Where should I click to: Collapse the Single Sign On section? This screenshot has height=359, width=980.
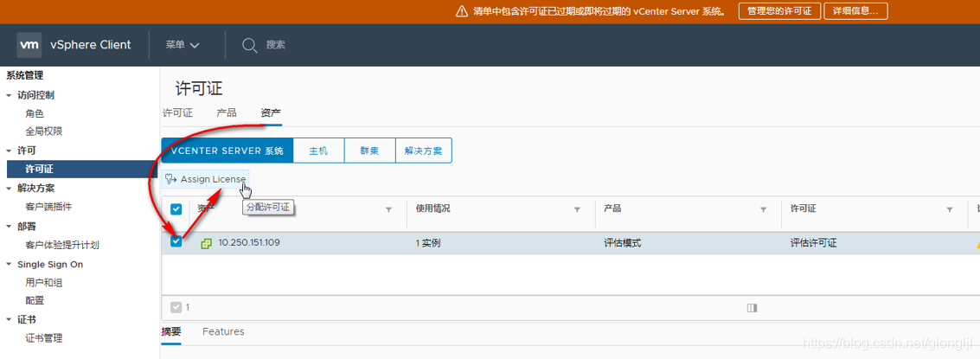9,265
